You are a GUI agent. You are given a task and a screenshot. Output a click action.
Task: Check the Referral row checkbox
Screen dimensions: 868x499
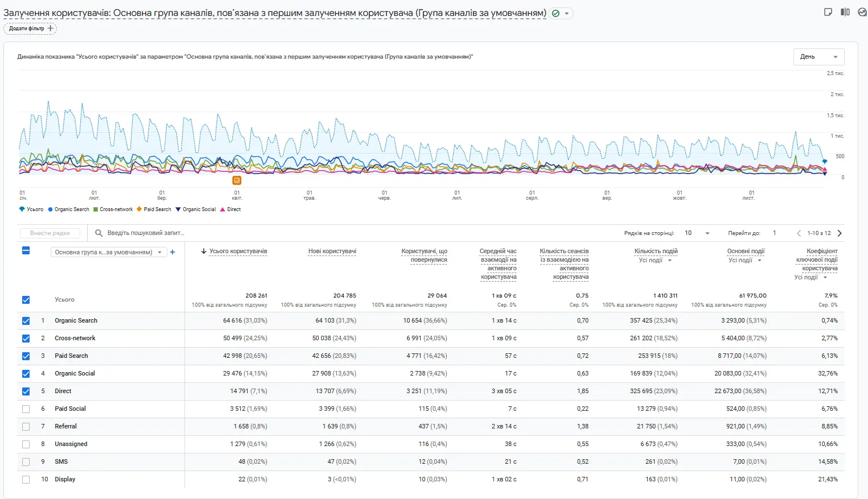pos(26,427)
